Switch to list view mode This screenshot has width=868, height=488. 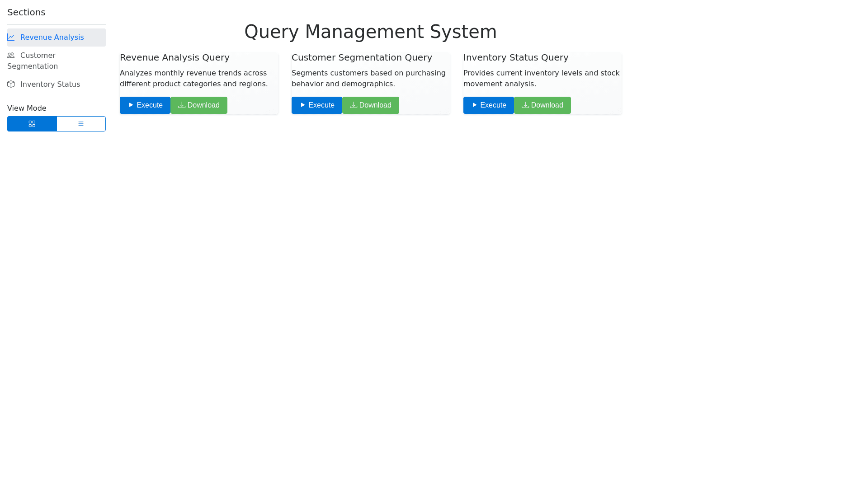(x=81, y=124)
